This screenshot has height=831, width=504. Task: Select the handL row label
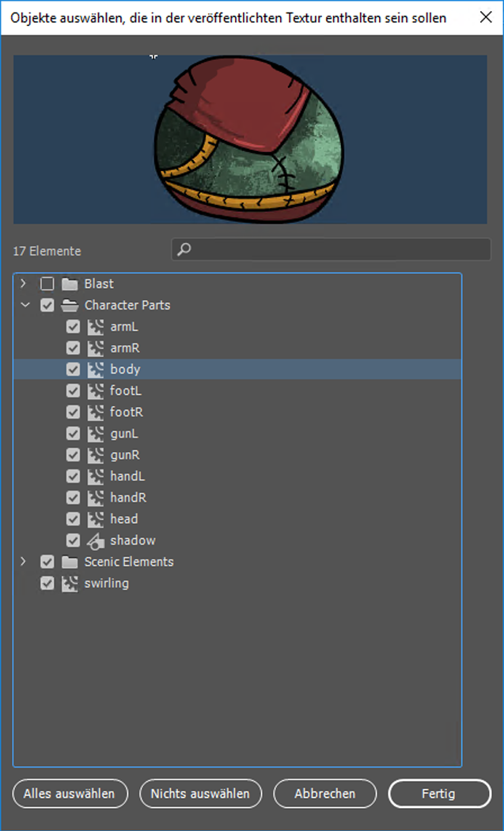[127, 476]
